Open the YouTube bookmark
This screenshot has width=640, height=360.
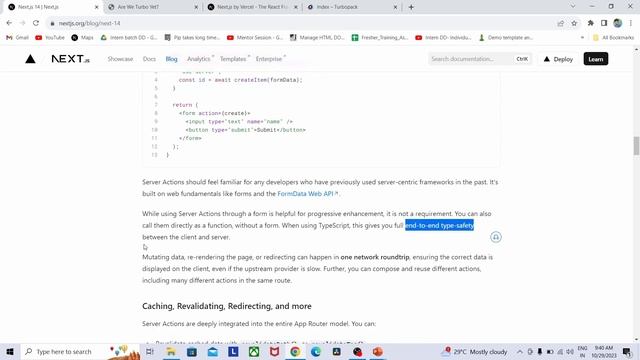coord(50,38)
